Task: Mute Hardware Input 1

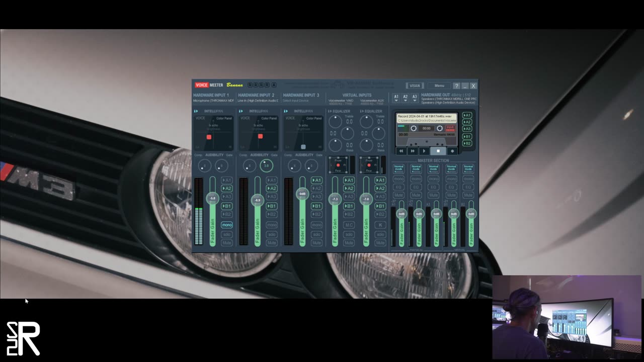Action: pos(227,243)
